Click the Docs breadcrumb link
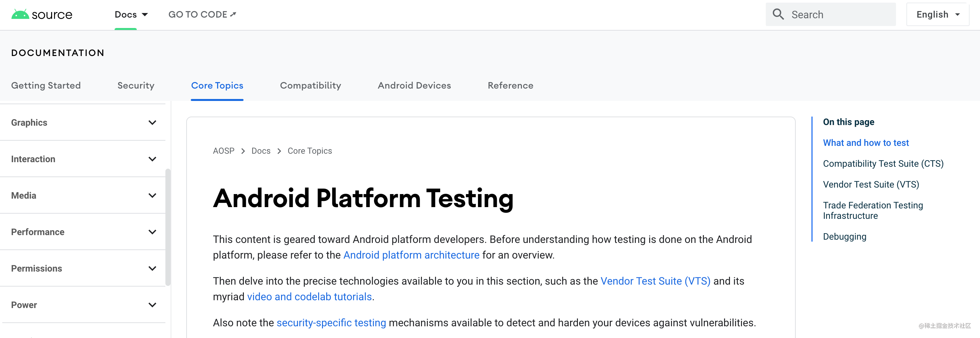This screenshot has height=338, width=980. (261, 151)
